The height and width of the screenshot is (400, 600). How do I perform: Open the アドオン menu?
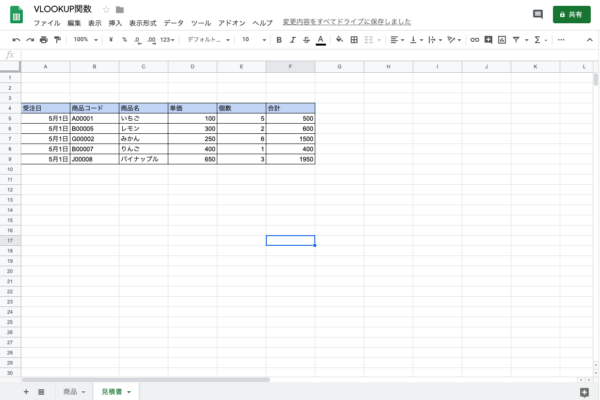tap(232, 23)
